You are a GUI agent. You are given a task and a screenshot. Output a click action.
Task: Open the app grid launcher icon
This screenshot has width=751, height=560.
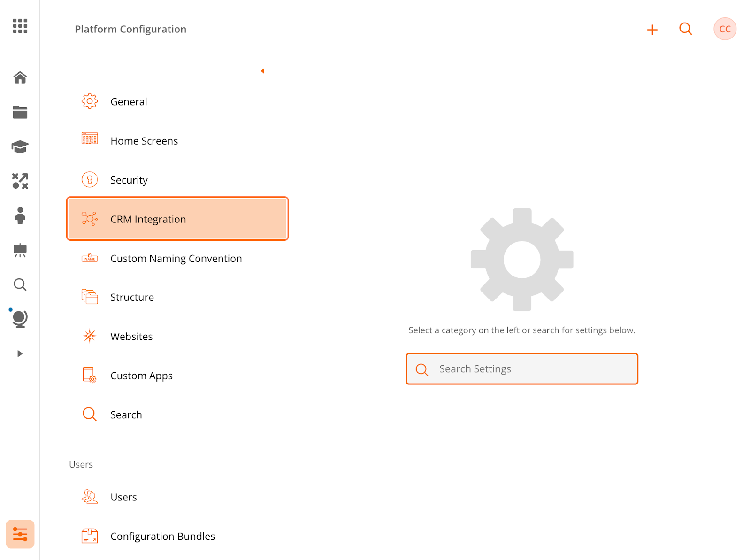tap(20, 26)
